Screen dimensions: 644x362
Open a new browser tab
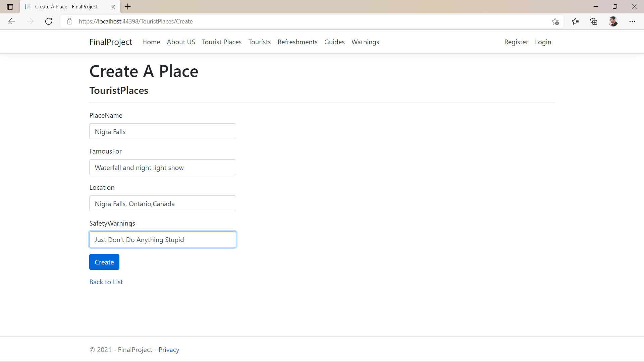(127, 6)
